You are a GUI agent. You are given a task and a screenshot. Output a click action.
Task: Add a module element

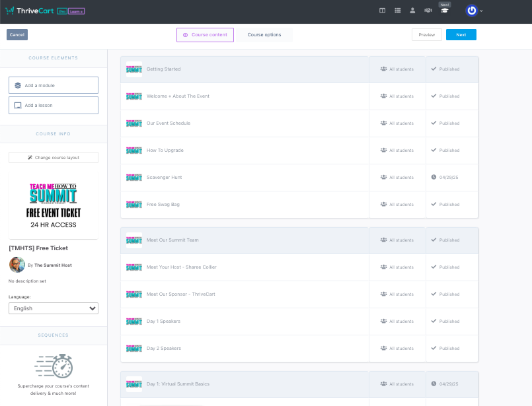click(54, 85)
